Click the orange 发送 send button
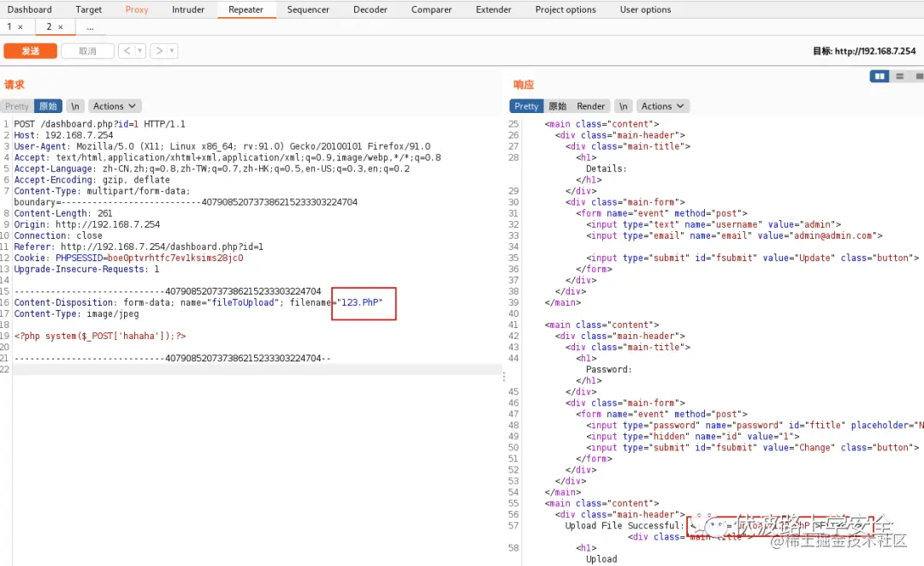The width and height of the screenshot is (924, 566). (x=31, y=51)
